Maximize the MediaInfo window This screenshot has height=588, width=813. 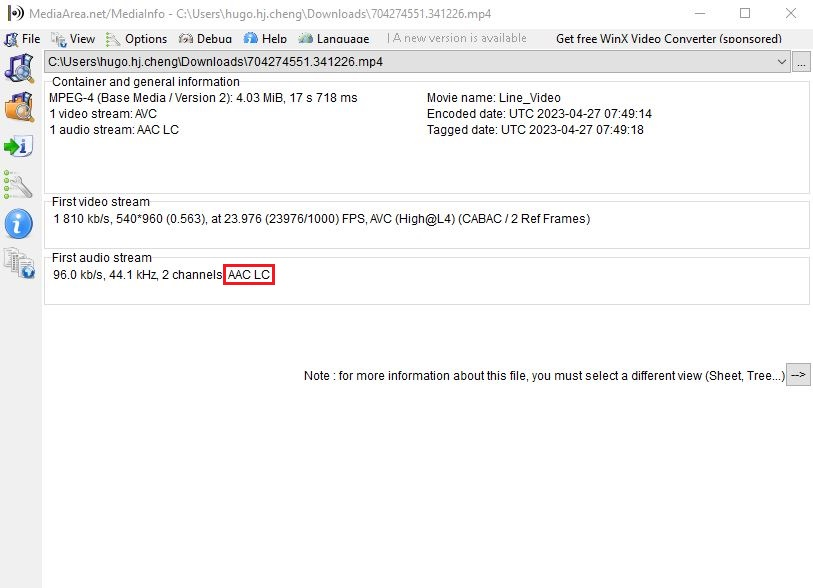(x=745, y=13)
